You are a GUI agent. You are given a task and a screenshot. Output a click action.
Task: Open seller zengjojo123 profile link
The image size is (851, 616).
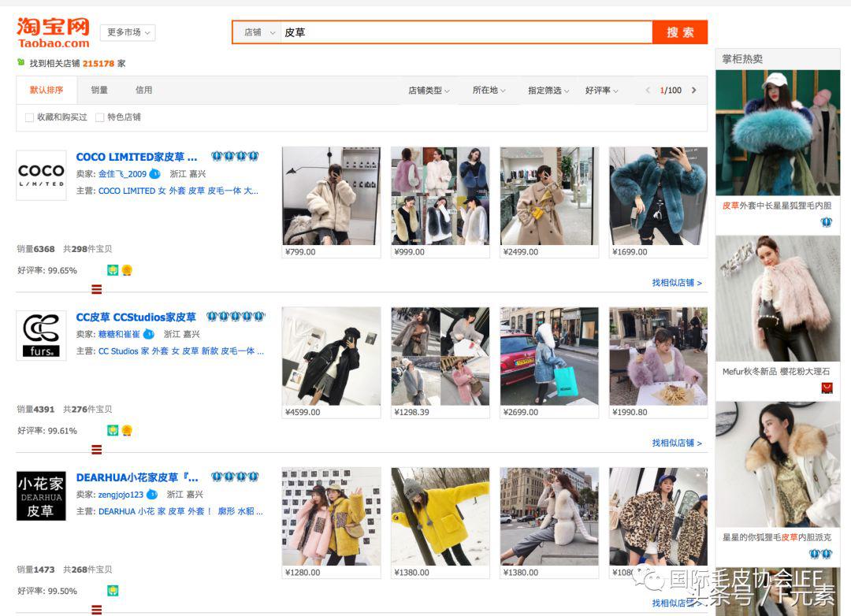[x=121, y=495]
